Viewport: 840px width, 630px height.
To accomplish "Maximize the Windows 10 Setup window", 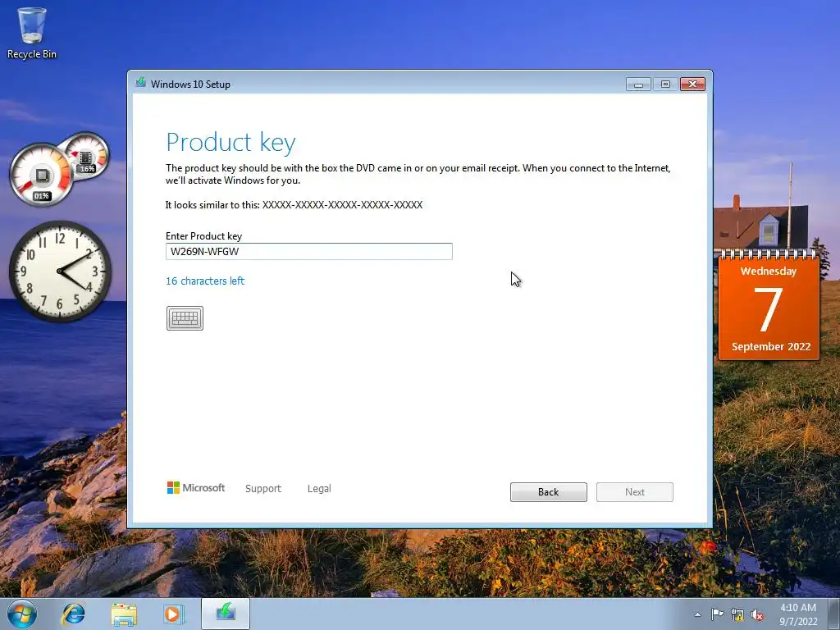I will pyautogui.click(x=665, y=84).
